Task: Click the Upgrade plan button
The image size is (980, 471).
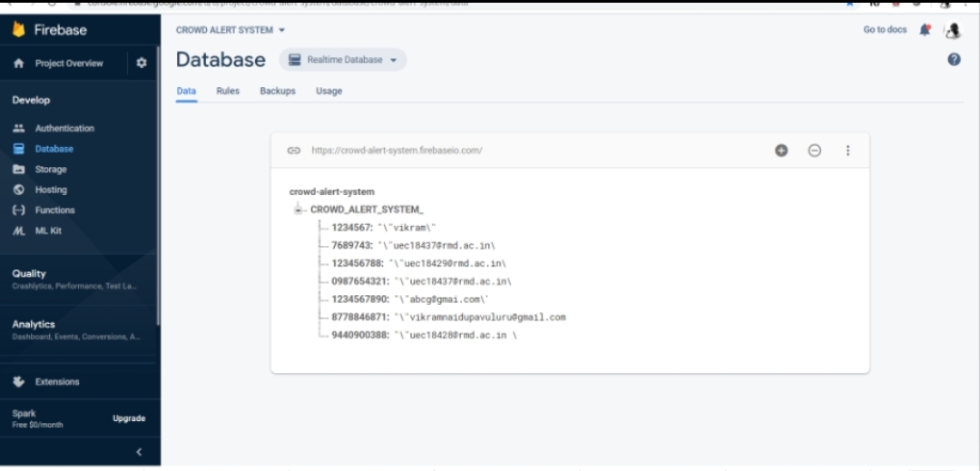Action: tap(129, 418)
